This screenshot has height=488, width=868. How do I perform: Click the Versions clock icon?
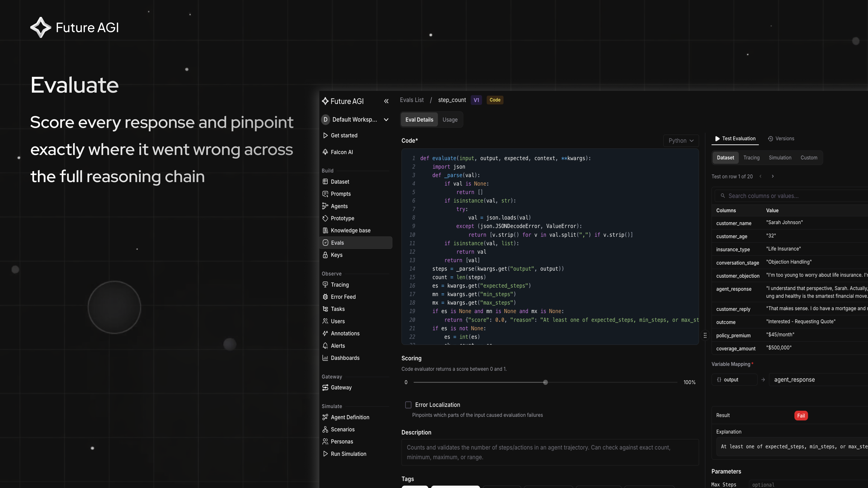click(770, 139)
